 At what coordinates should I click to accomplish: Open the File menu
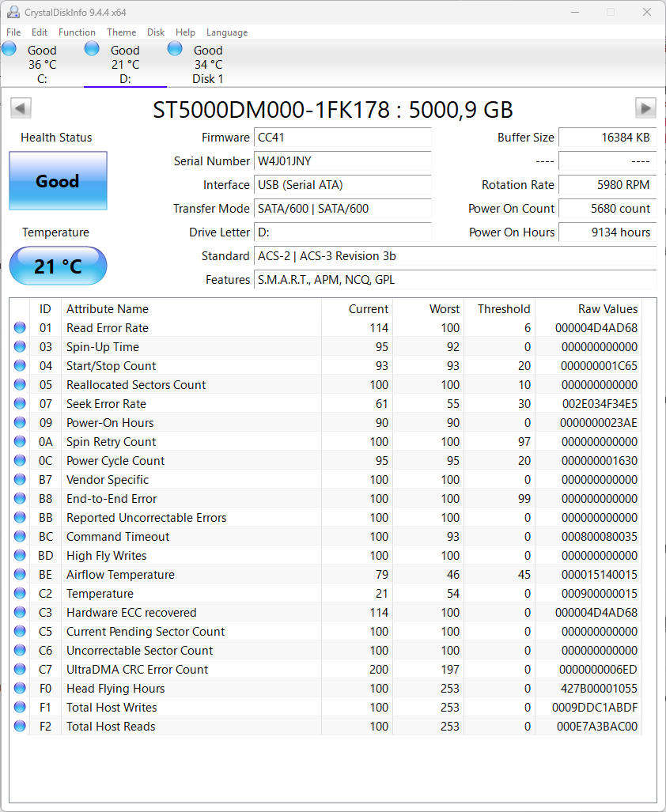click(x=13, y=32)
